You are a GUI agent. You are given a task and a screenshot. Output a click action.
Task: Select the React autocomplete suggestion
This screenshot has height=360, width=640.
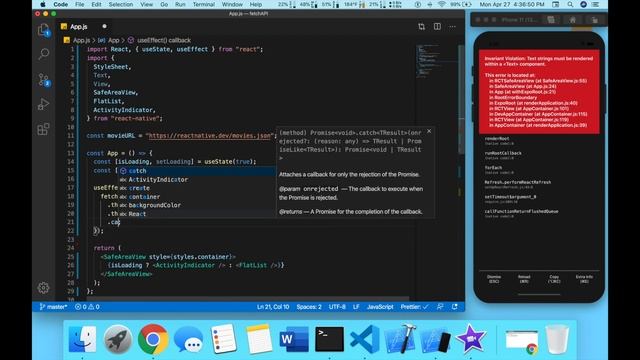pos(197,213)
